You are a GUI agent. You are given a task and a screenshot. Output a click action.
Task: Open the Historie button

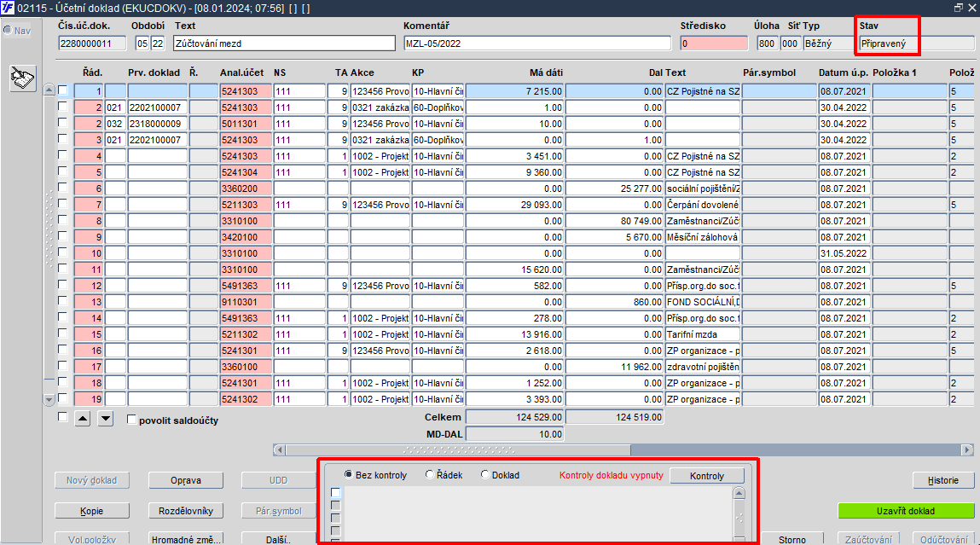(942, 480)
